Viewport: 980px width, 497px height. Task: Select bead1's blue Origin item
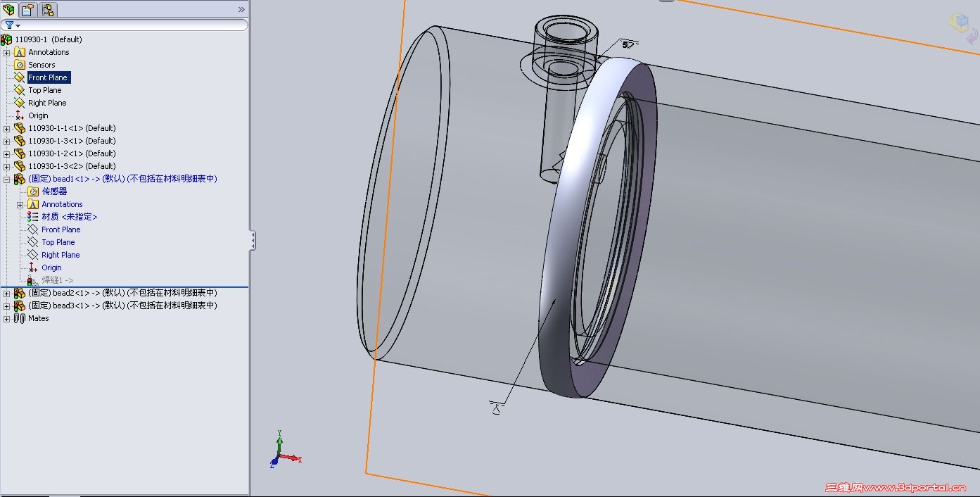click(51, 268)
